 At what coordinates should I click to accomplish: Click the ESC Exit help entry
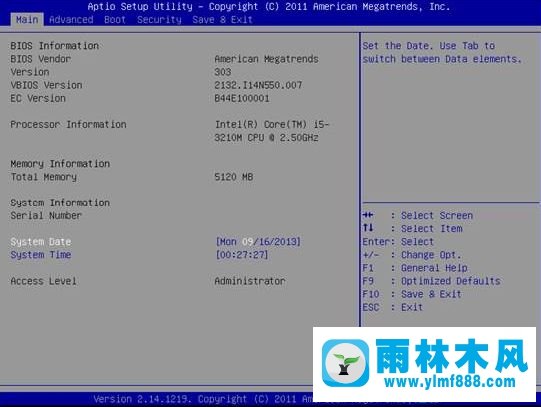(392, 307)
